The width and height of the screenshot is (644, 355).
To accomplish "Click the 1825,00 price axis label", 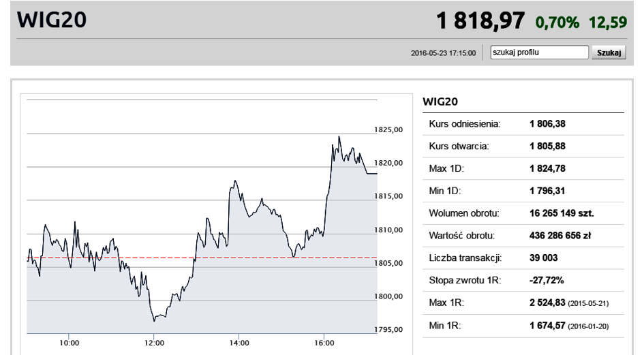I will point(389,129).
